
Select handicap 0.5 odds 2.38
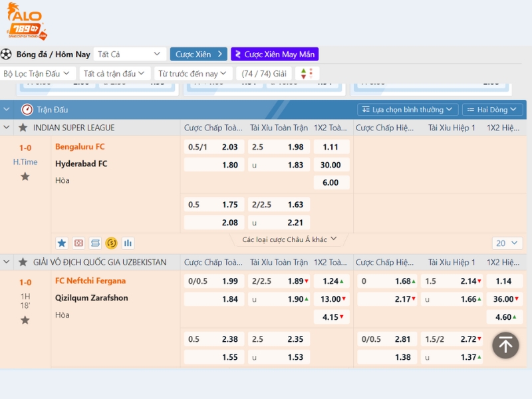point(213,339)
